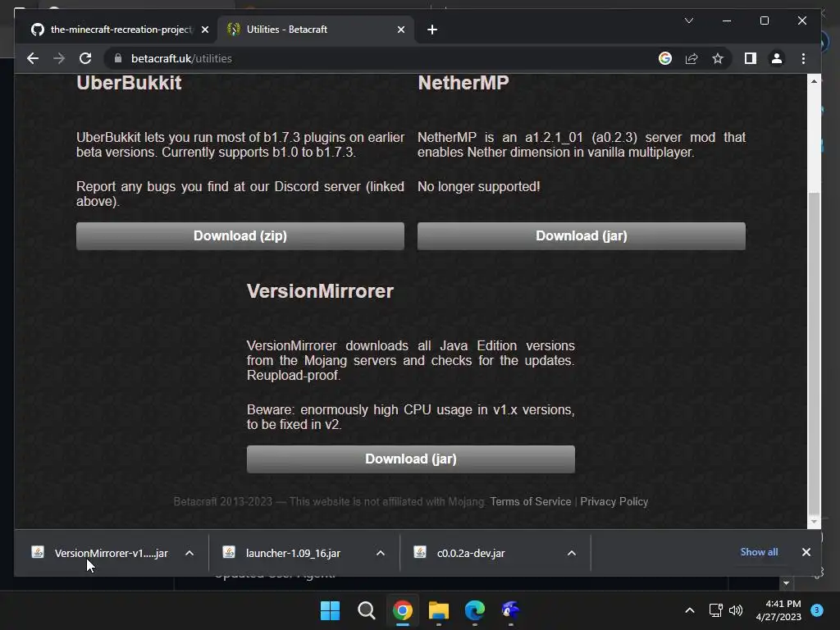
Task: View site info via the lock icon
Action: pyautogui.click(x=118, y=58)
